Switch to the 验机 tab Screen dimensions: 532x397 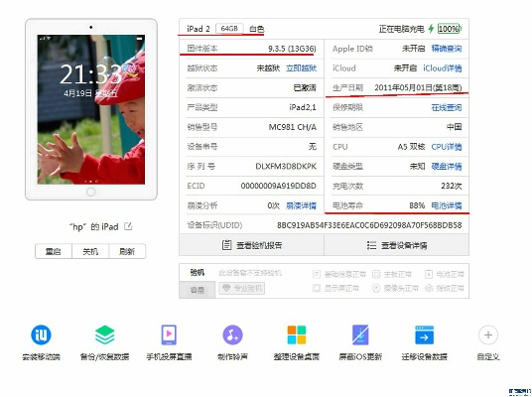[198, 273]
